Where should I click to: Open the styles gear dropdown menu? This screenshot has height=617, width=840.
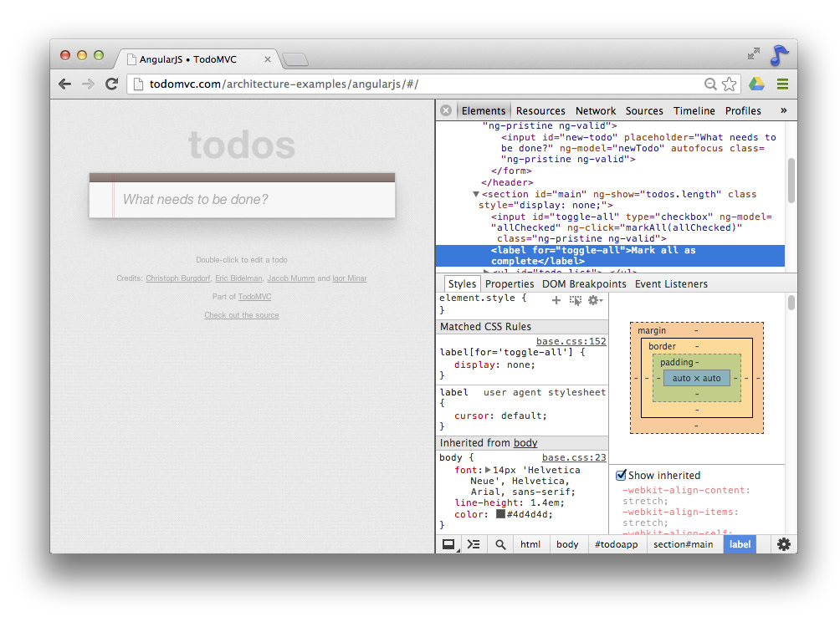pos(595,300)
